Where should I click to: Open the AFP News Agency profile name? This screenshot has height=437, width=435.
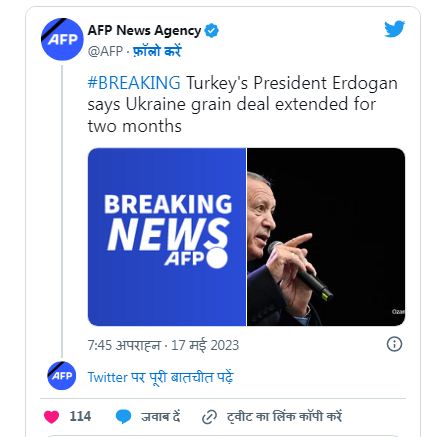click(x=144, y=31)
